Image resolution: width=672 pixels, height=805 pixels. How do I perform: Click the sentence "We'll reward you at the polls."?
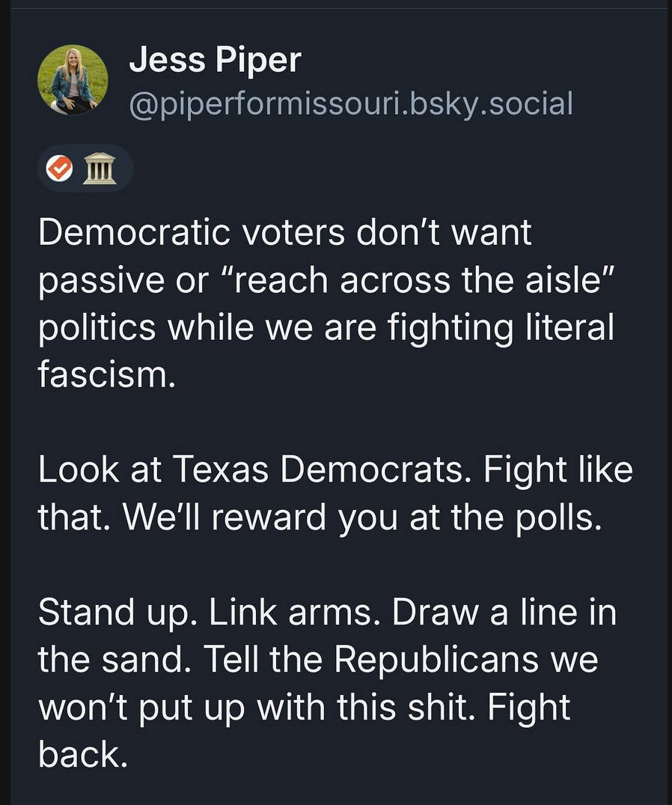click(362, 517)
